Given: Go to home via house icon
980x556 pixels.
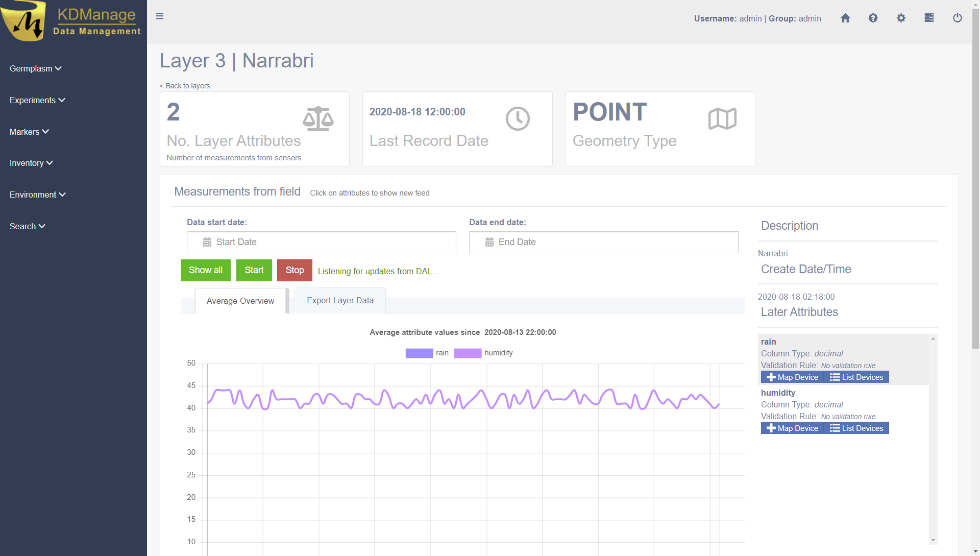Looking at the screenshot, I should pyautogui.click(x=845, y=18).
